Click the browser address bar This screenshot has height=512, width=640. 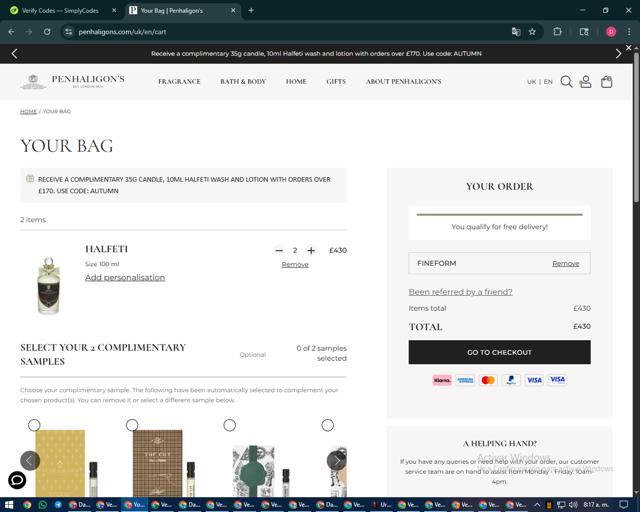(x=286, y=31)
